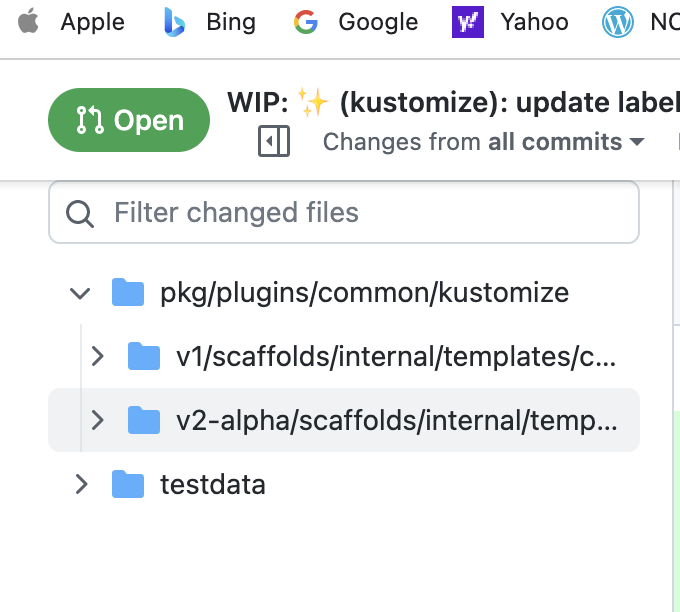Focus the Filter changed files input
The width and height of the screenshot is (680, 612).
(360, 212)
